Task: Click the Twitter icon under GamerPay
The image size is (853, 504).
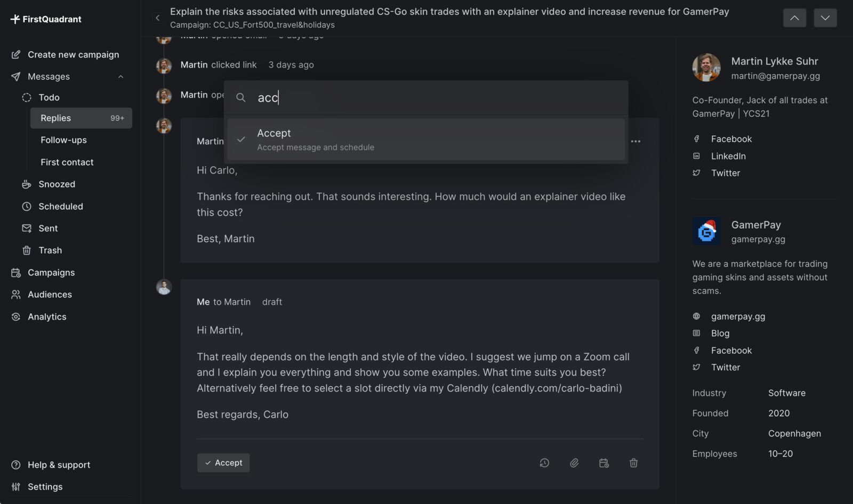Action: click(x=697, y=367)
